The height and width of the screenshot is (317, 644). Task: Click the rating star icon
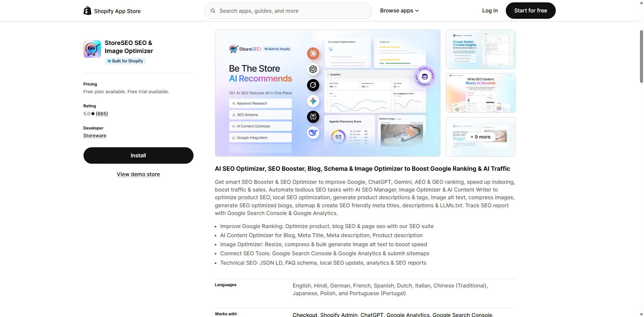point(93,114)
